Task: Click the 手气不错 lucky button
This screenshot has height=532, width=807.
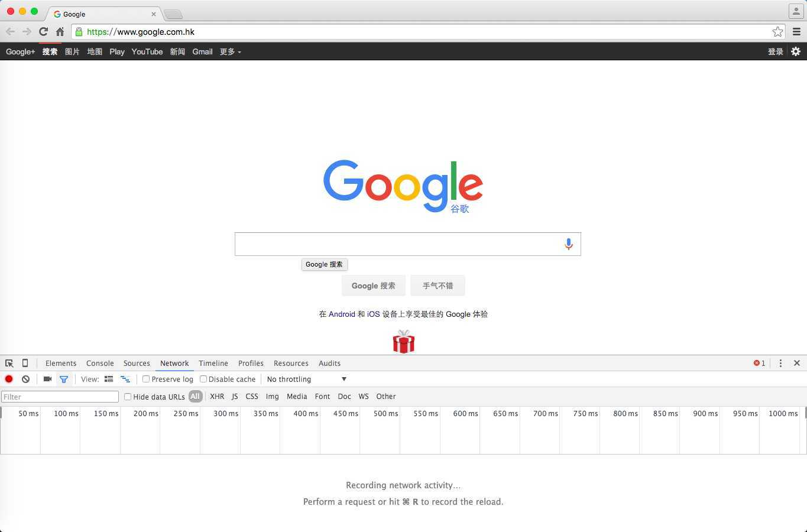Action: coord(437,286)
